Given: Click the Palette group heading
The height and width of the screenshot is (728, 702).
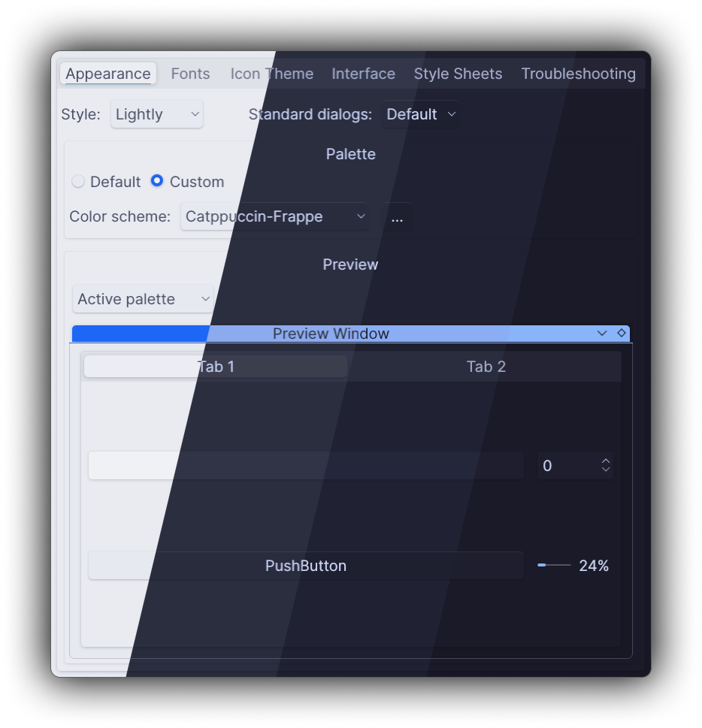Looking at the screenshot, I should coord(351,154).
